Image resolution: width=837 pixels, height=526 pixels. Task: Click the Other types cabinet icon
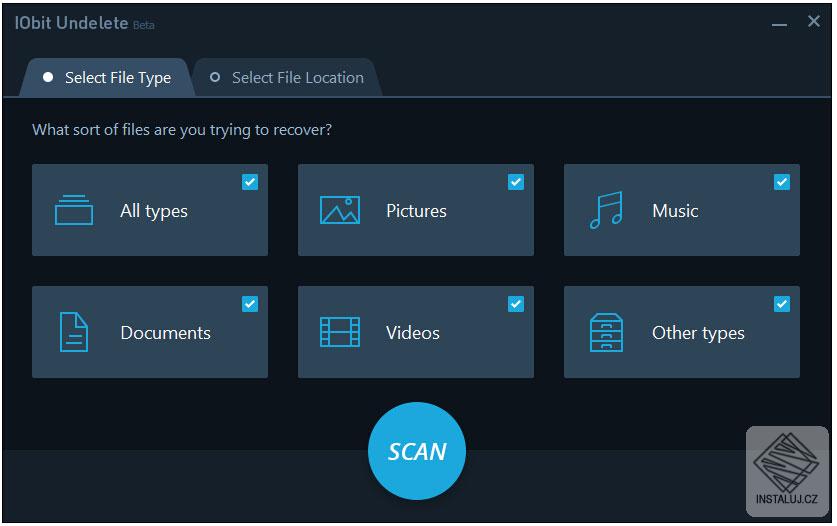(x=606, y=332)
